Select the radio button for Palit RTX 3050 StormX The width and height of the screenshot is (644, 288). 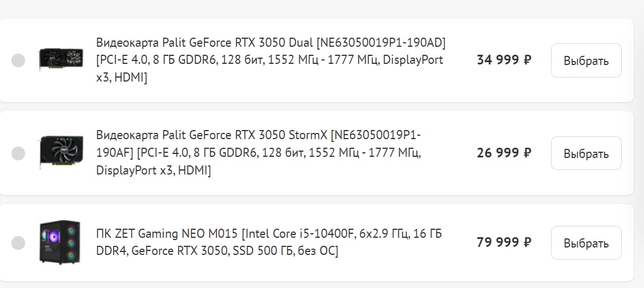(18, 153)
